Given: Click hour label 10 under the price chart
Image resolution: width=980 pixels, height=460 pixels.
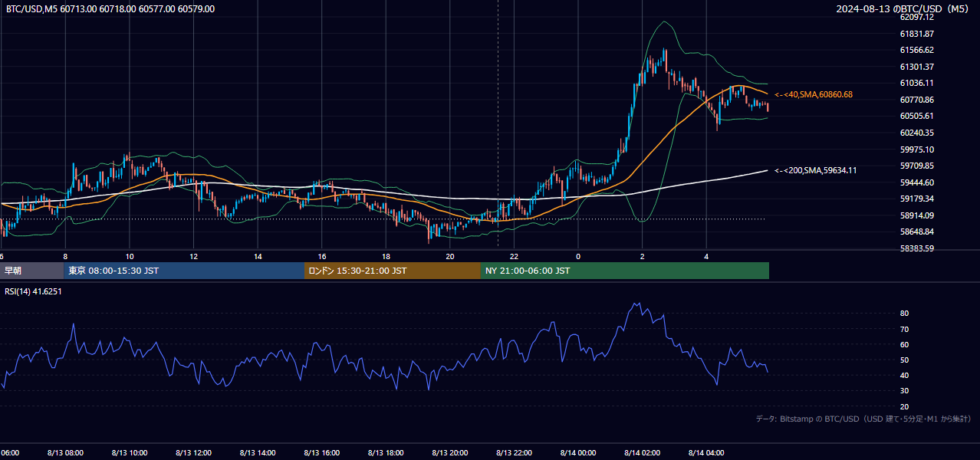Looking at the screenshot, I should (x=130, y=256).
